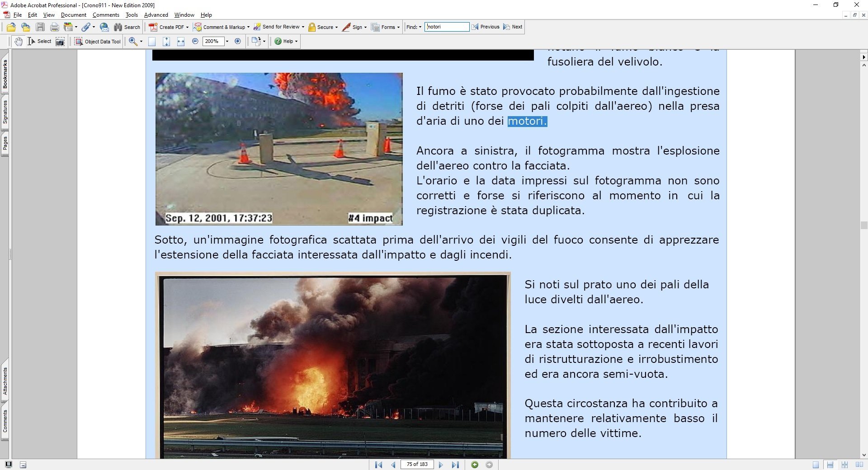Jump to the first page
Image resolution: width=868 pixels, height=470 pixels.
tap(379, 465)
